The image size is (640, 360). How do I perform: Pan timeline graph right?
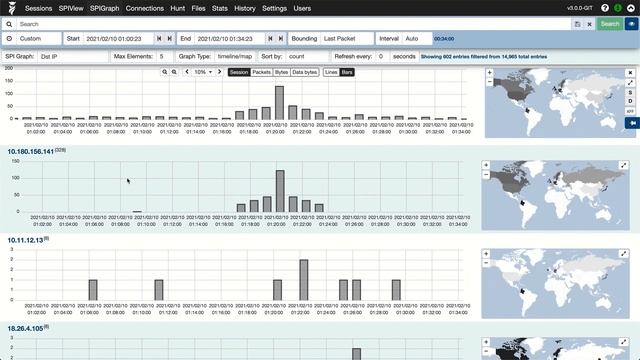pos(220,72)
